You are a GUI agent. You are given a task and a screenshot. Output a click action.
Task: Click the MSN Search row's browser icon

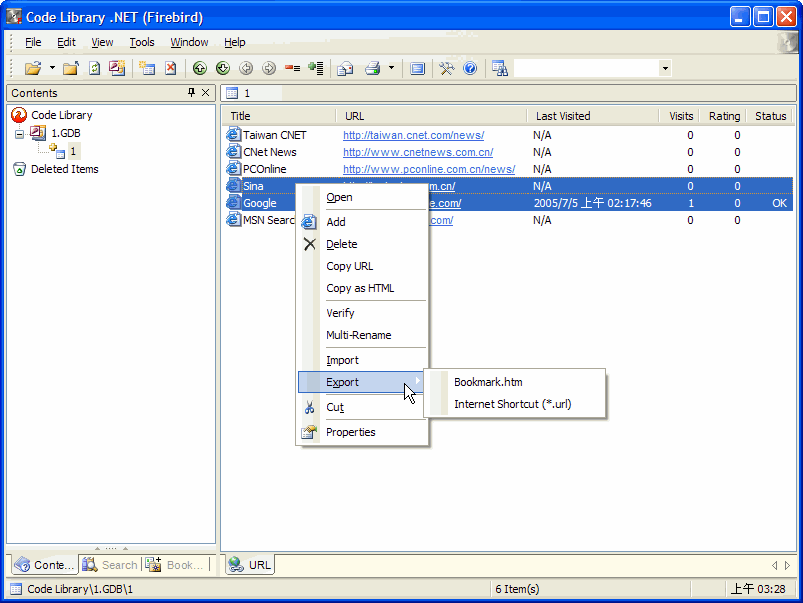(234, 220)
